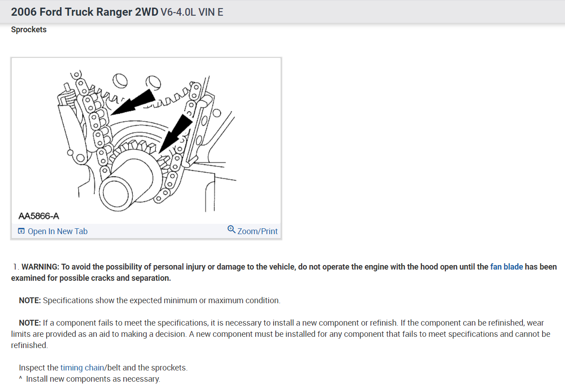Open the diagram in a new tab
The height and width of the screenshot is (392, 565).
53,231
